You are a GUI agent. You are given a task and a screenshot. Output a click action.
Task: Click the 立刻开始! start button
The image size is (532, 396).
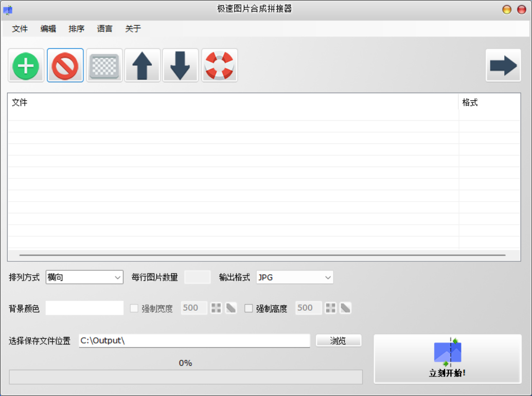pos(448,359)
